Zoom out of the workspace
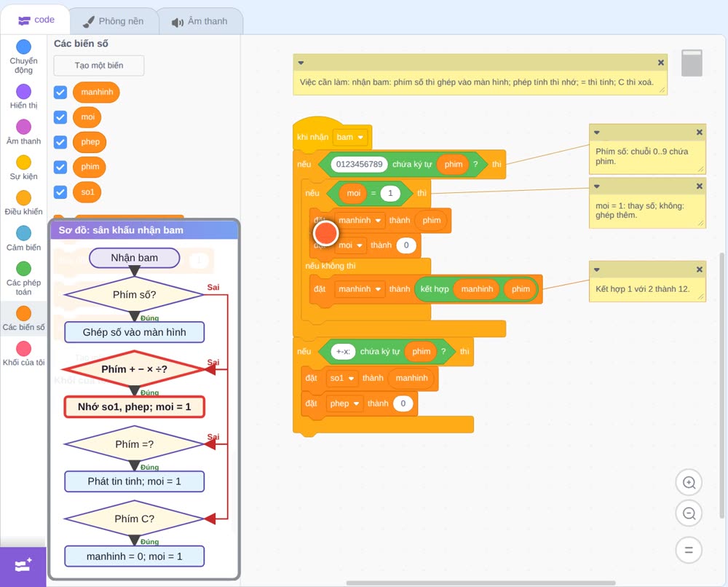728x587 pixels. [689, 513]
